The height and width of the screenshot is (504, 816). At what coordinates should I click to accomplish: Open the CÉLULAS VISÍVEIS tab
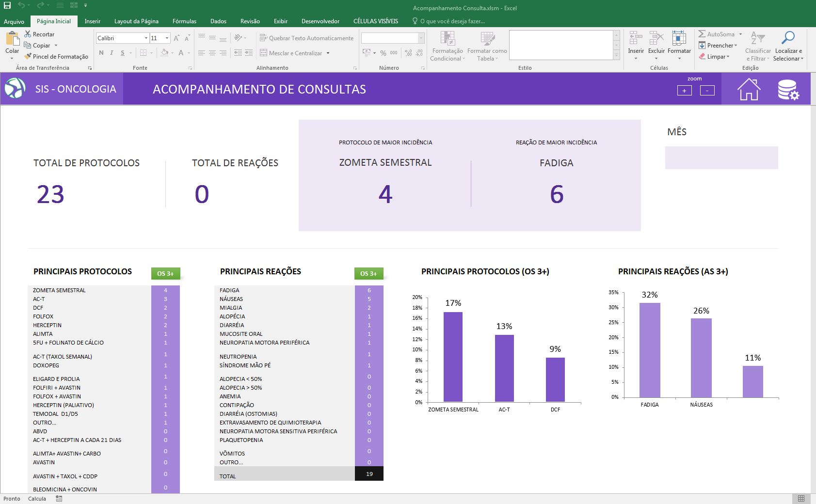click(x=376, y=21)
